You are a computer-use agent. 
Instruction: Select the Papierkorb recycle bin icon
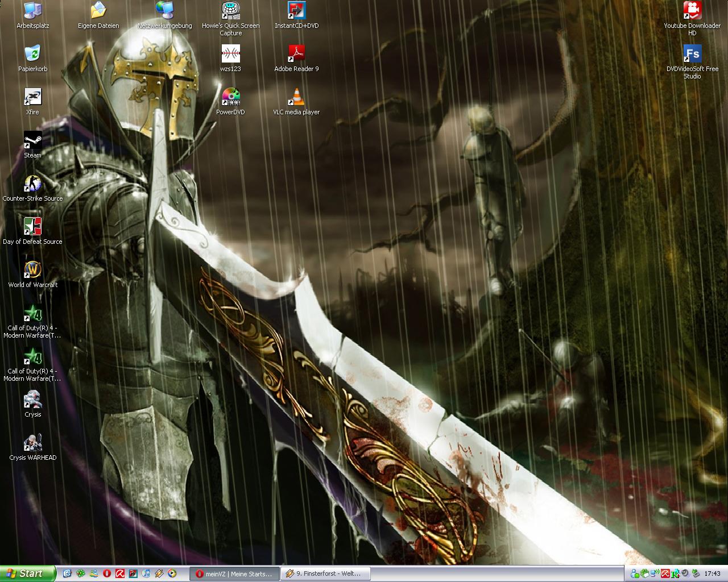coord(33,59)
